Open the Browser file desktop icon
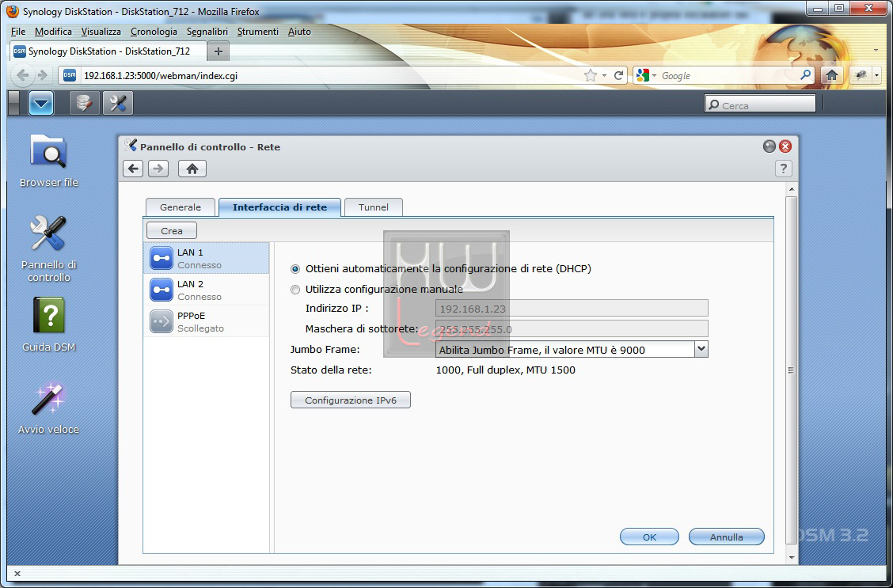The height and width of the screenshot is (588, 893). tap(48, 161)
